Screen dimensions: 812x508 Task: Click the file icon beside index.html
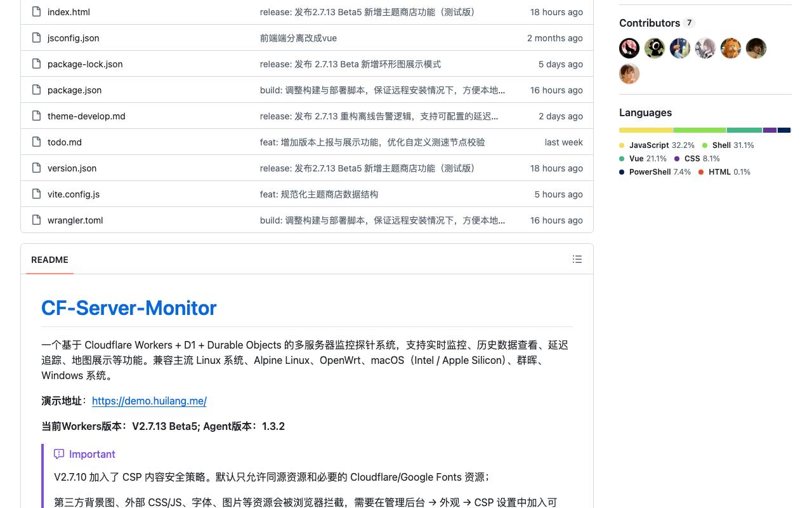37,12
